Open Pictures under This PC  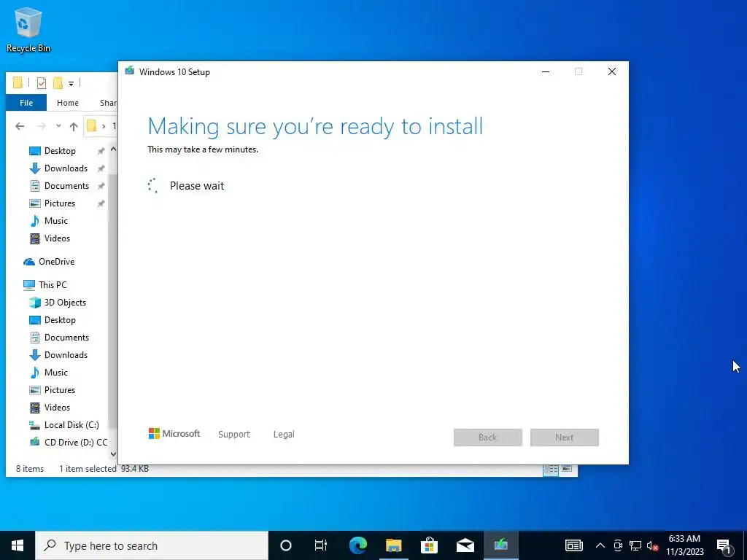pyautogui.click(x=60, y=390)
